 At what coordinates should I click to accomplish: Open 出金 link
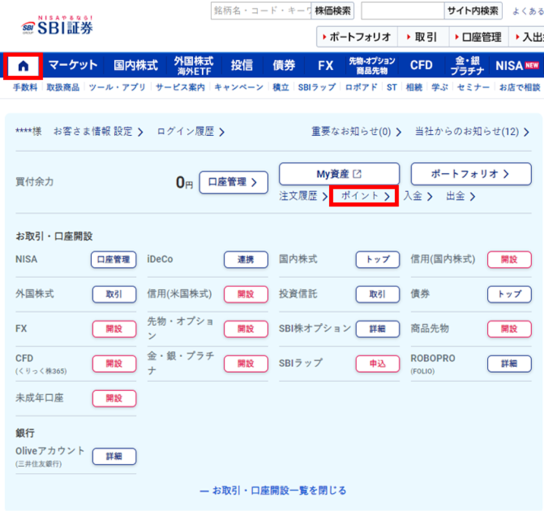click(x=460, y=196)
